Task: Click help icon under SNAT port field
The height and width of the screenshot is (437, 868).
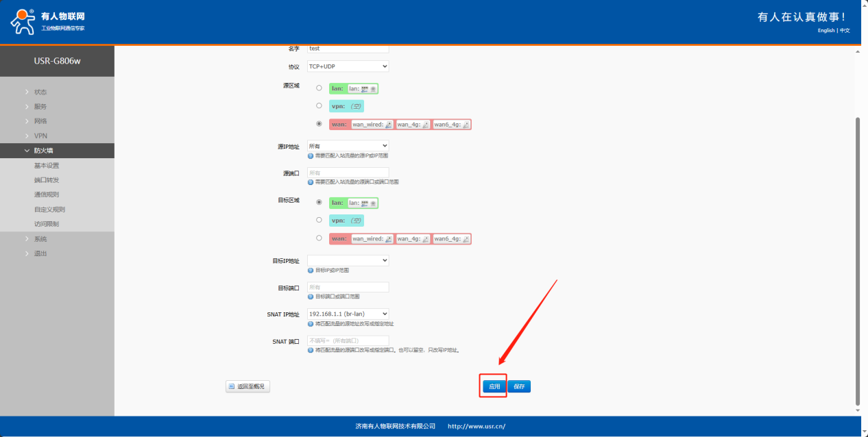Action: tap(311, 350)
